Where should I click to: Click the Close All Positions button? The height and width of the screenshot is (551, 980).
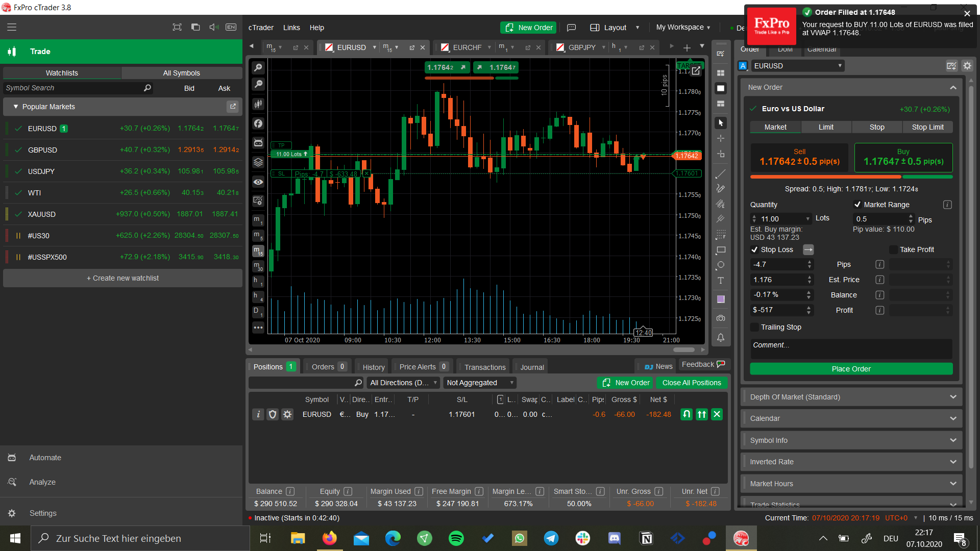tap(691, 383)
